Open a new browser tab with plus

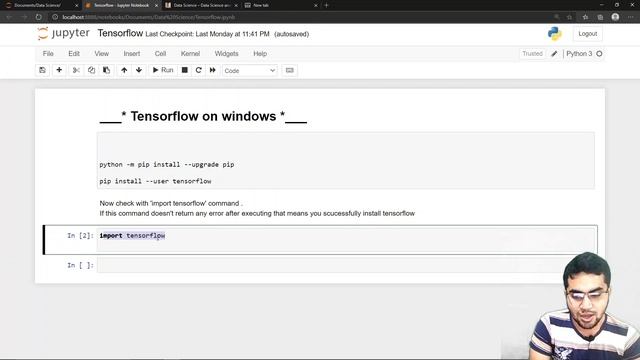click(x=326, y=5)
